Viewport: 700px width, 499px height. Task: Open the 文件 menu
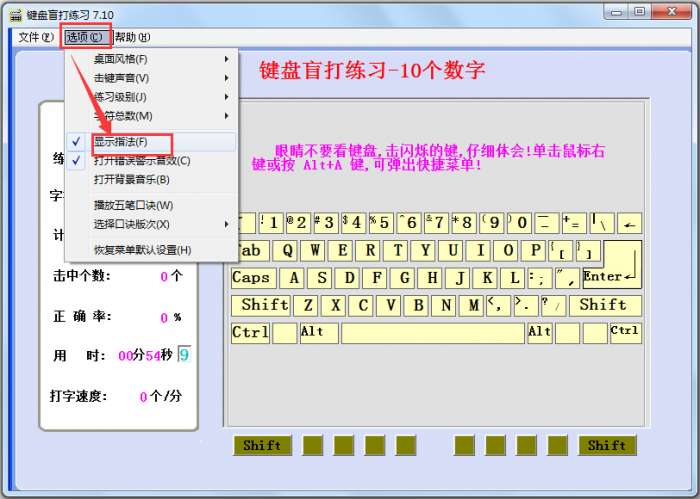[x=35, y=37]
